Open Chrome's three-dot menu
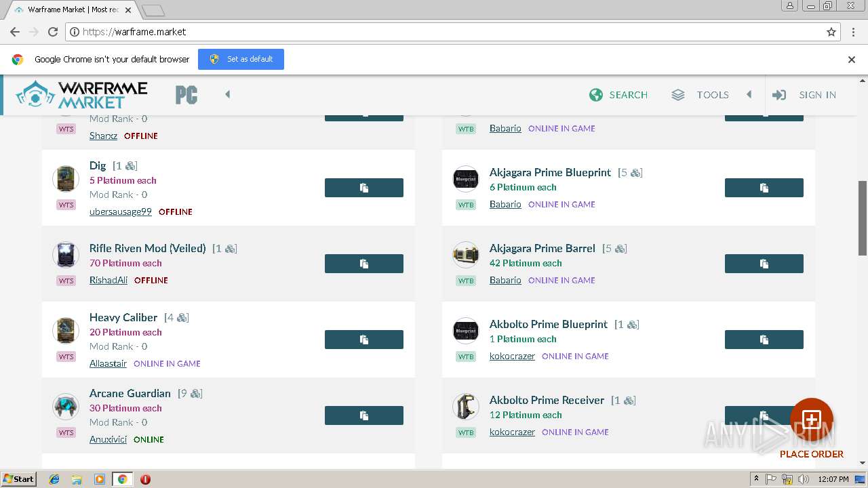This screenshot has width=868, height=488. (854, 32)
